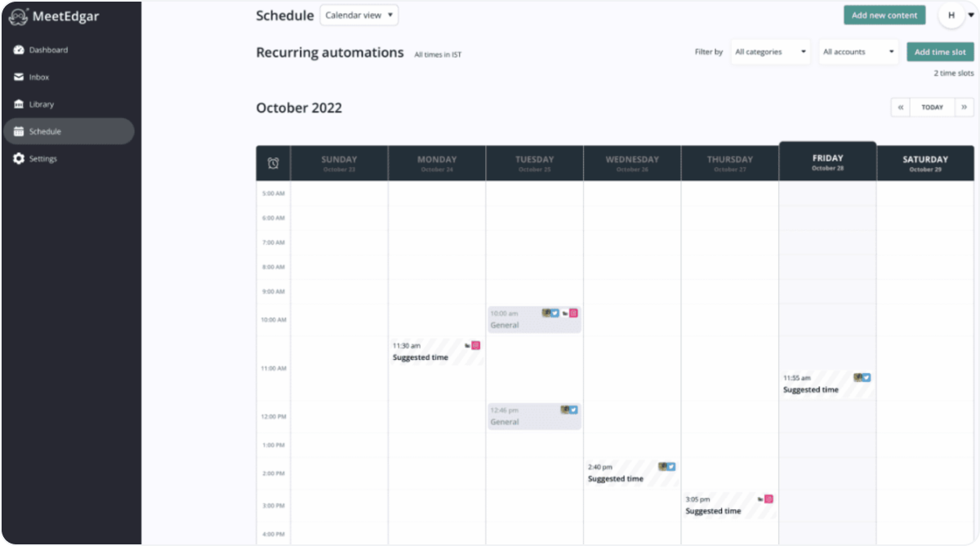
Task: Go to previous week with double-left arrow
Action: click(901, 107)
